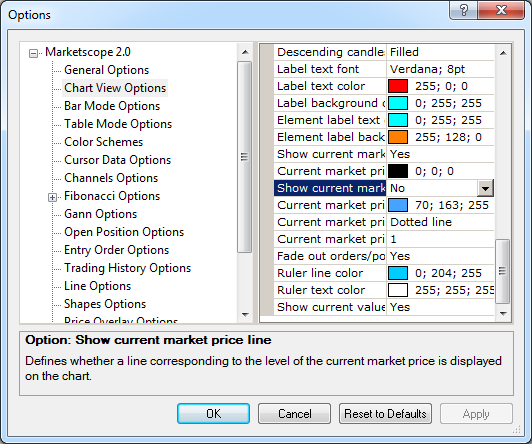Viewport: 532px width, 444px height.
Task: Select the Descending candle Filled value
Action: tap(404, 52)
